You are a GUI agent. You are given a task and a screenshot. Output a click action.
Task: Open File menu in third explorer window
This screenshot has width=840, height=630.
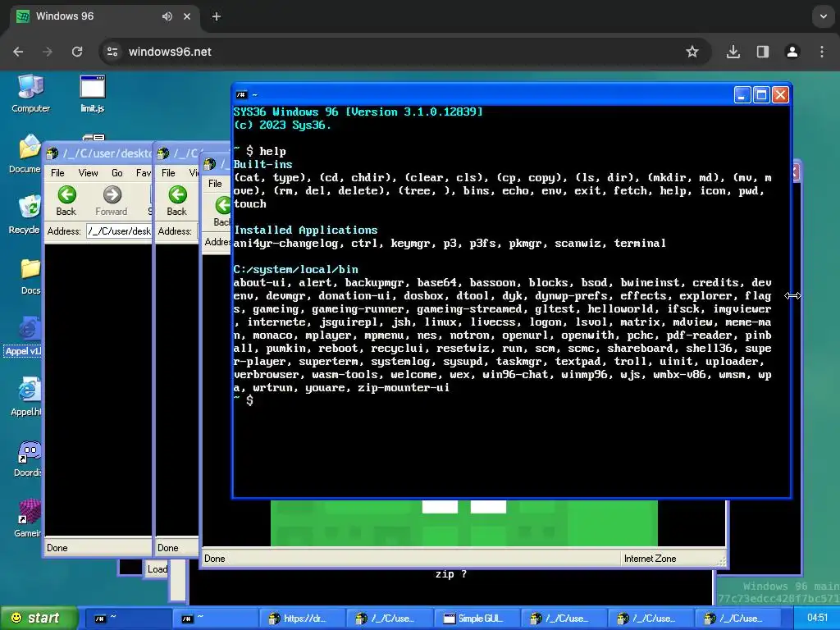click(x=215, y=184)
